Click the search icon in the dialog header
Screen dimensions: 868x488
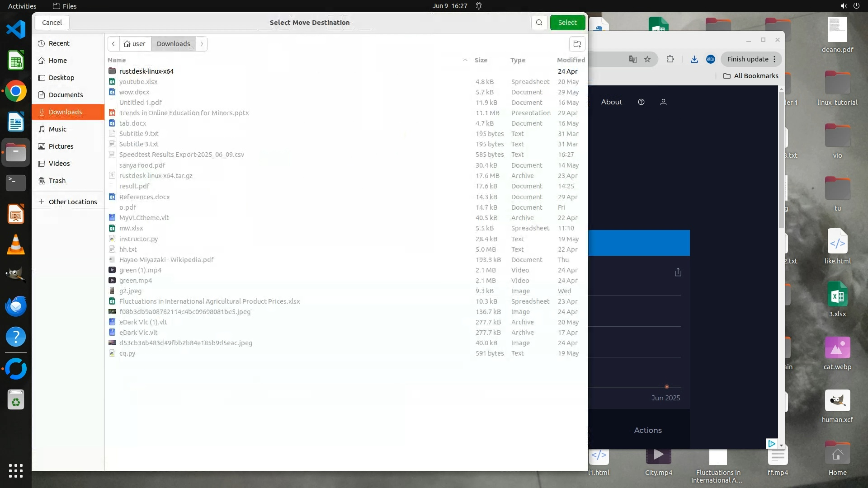(x=539, y=23)
